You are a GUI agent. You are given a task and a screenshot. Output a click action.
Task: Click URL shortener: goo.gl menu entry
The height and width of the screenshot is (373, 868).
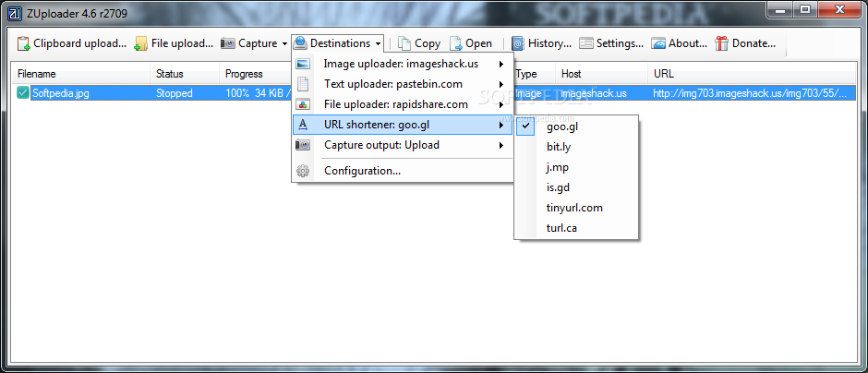403,125
